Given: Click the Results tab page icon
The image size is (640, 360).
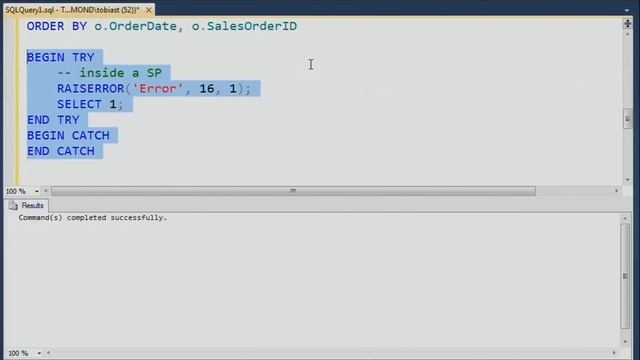Looking at the screenshot, I should (13, 205).
